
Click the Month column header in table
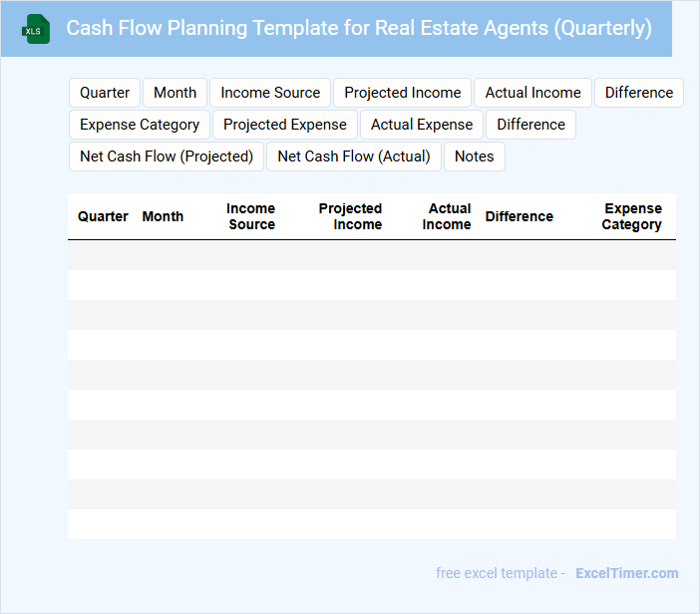163,216
